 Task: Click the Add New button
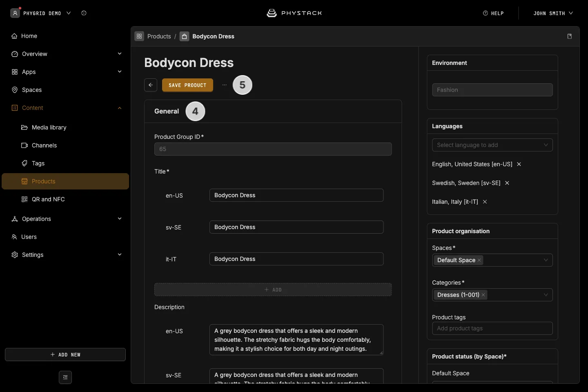coord(65,354)
